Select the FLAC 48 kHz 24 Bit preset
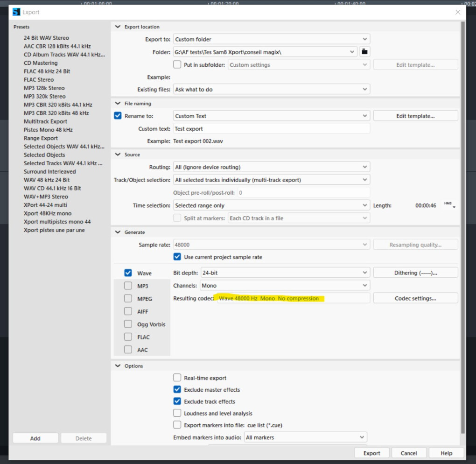 pos(47,71)
